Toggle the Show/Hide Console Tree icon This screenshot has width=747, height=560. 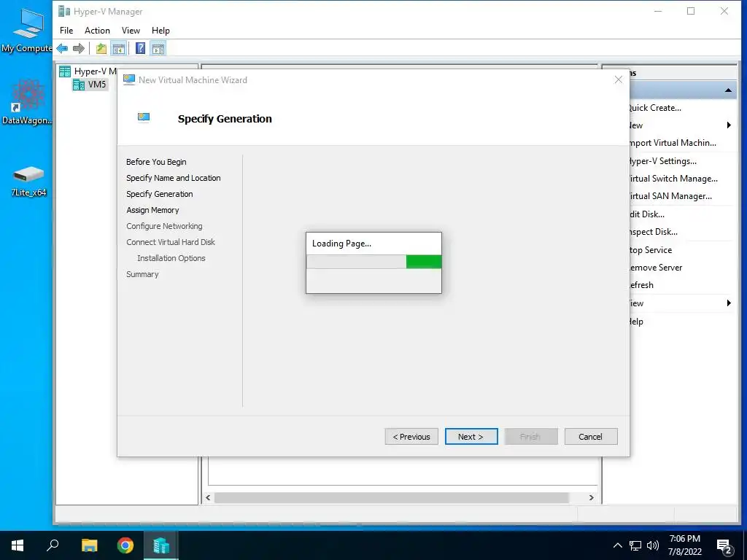tap(118, 48)
